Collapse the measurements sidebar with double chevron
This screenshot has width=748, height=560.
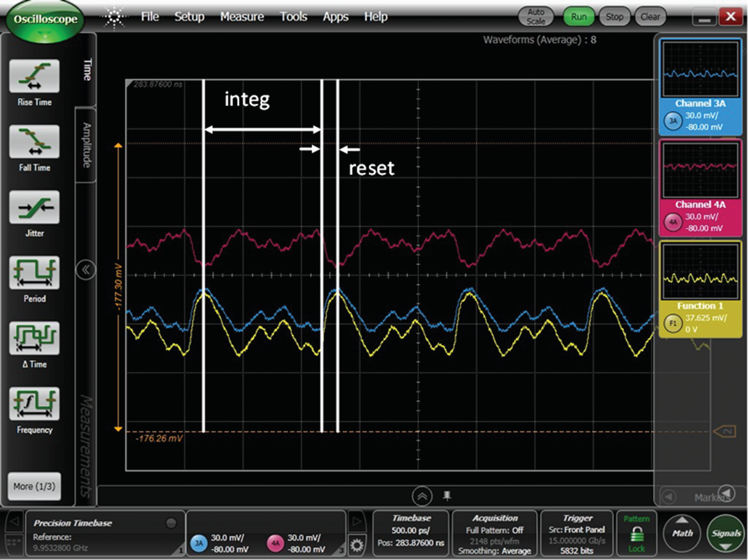[x=85, y=270]
